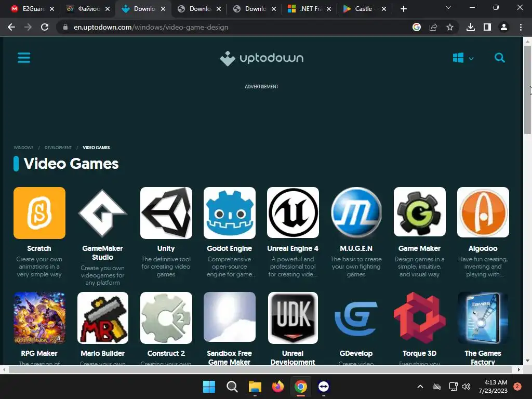Click the Scratch title link
This screenshot has height=399, width=532.
click(39, 248)
